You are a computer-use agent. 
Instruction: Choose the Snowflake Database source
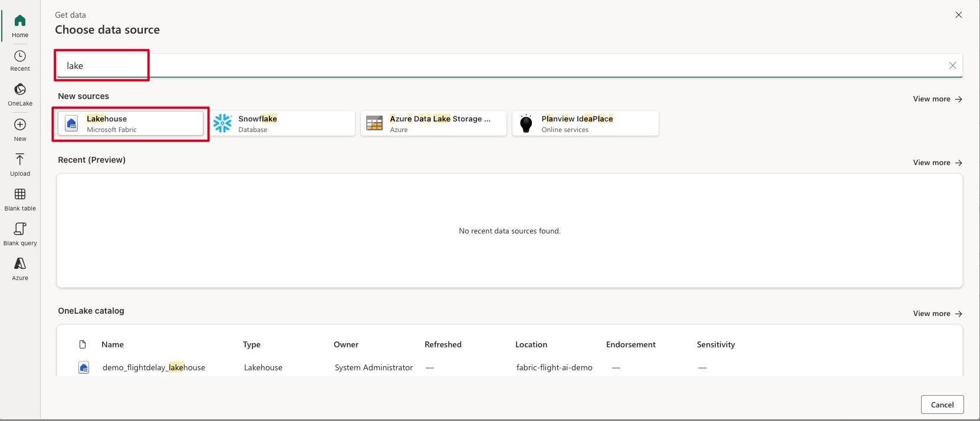tap(282, 124)
